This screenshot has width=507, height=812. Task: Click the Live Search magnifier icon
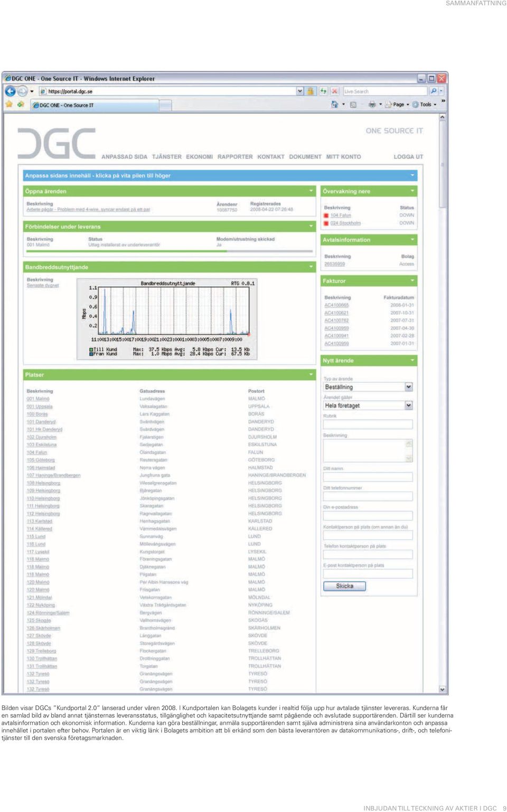pos(434,91)
